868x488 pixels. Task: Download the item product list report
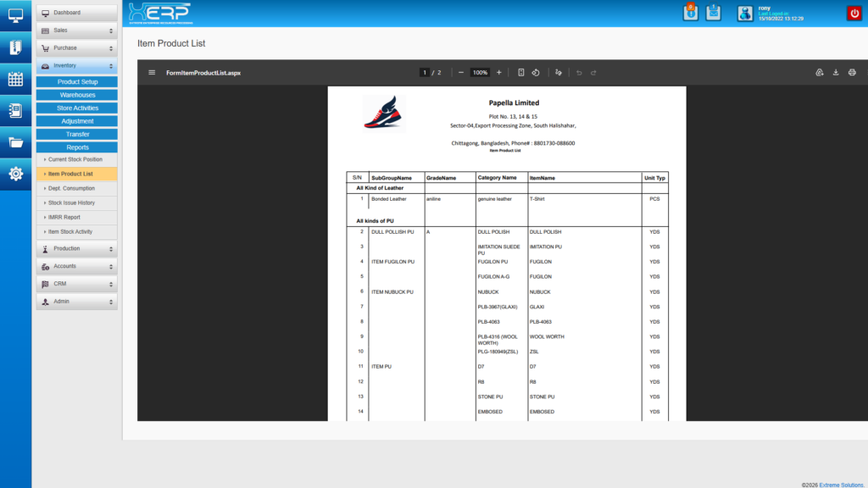pyautogui.click(x=836, y=73)
